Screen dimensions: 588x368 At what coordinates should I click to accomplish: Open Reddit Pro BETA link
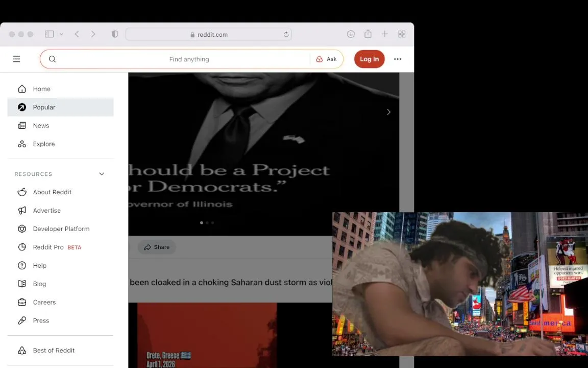tap(60, 247)
